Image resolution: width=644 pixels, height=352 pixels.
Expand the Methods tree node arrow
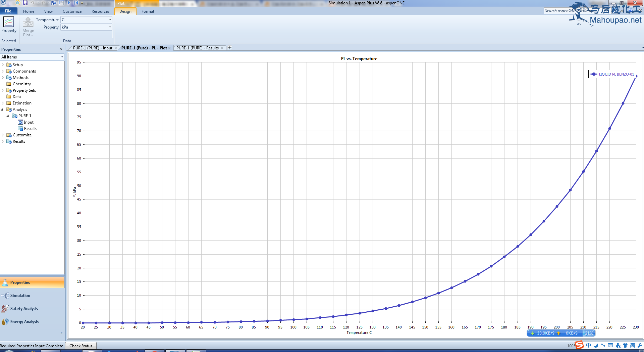3,78
